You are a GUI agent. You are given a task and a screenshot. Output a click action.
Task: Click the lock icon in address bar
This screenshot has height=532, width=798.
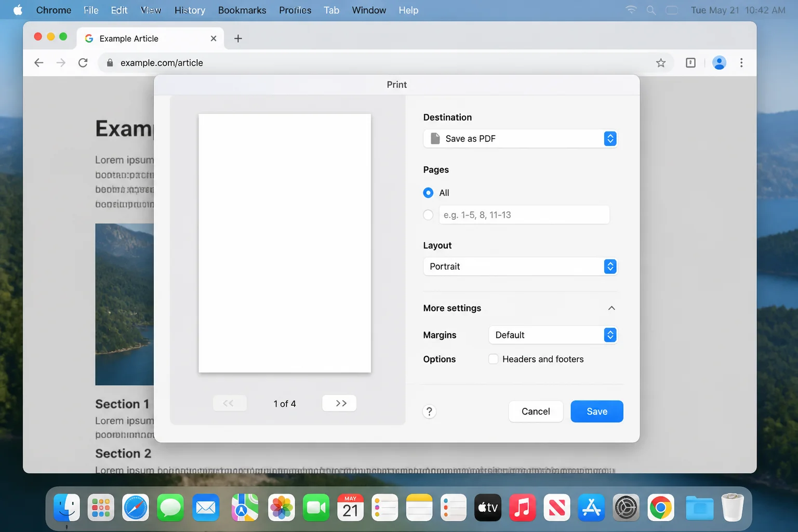coord(110,63)
